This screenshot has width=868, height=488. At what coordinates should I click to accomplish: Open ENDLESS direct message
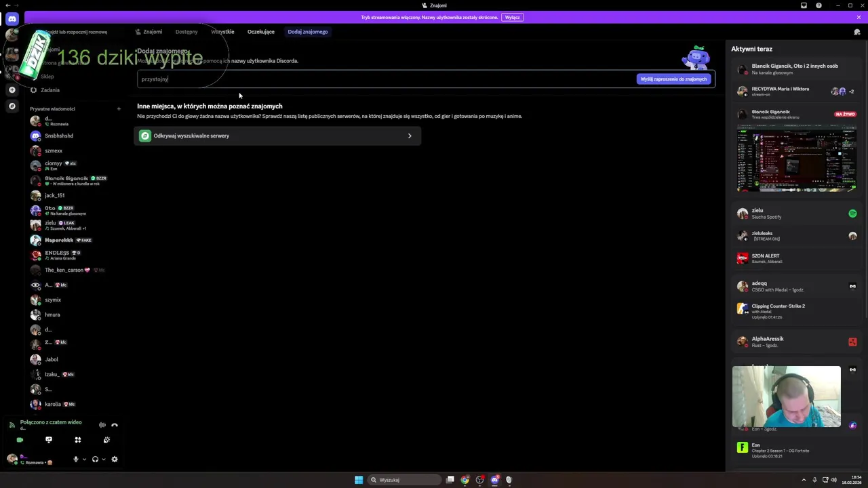75,255
